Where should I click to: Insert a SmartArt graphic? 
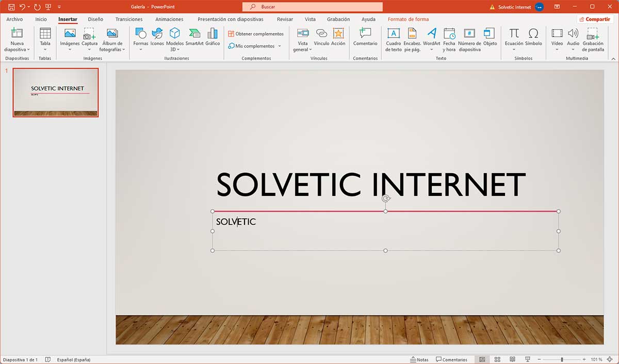click(194, 37)
